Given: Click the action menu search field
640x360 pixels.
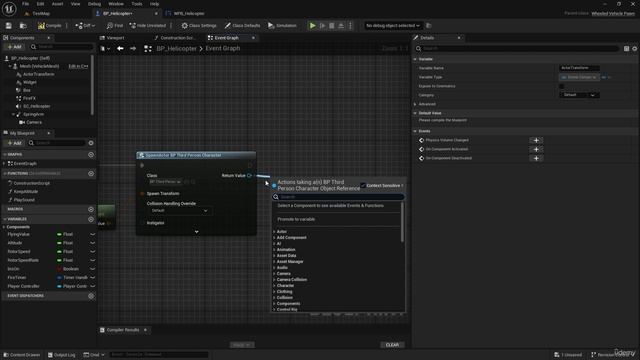Looking at the screenshot, I should (338, 197).
